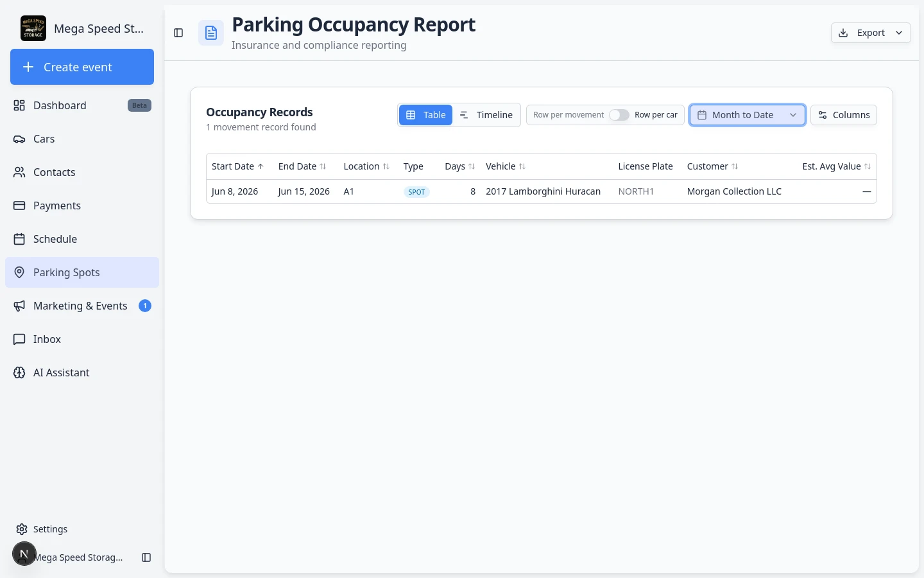The height and width of the screenshot is (578, 924).
Task: Open Contacts in sidebar
Action: pos(82,172)
